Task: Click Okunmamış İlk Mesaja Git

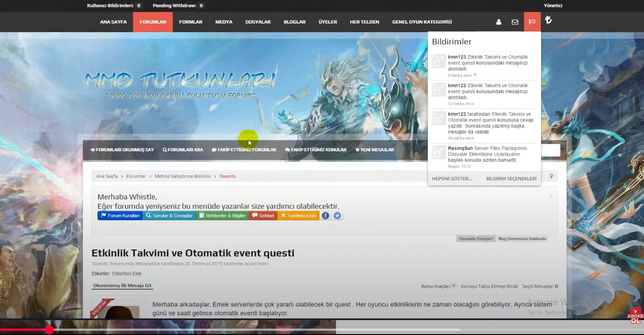Action: tap(122, 286)
